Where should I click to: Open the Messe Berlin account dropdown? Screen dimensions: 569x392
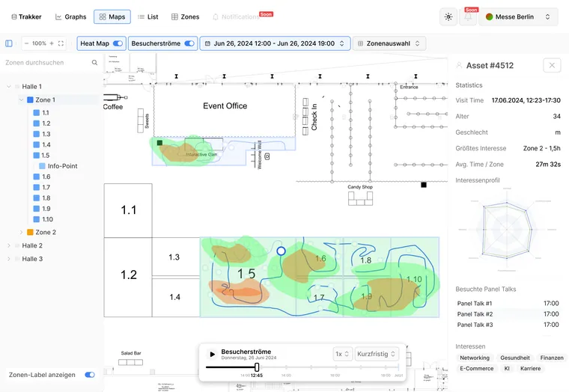[518, 16]
